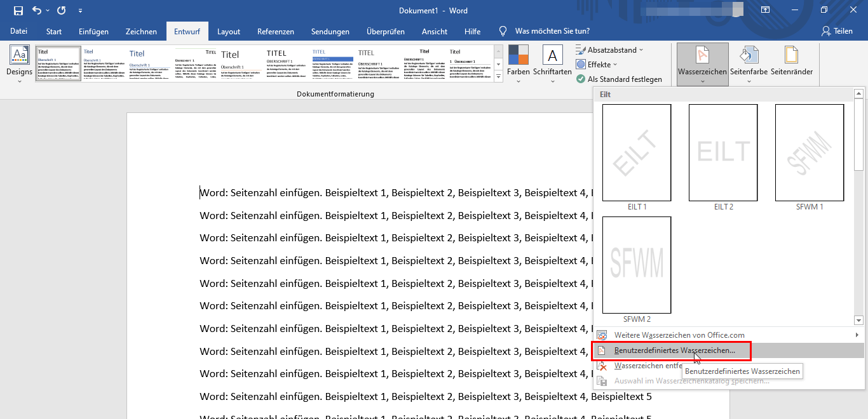
Task: Switch to the Sendungen tab
Action: point(330,31)
